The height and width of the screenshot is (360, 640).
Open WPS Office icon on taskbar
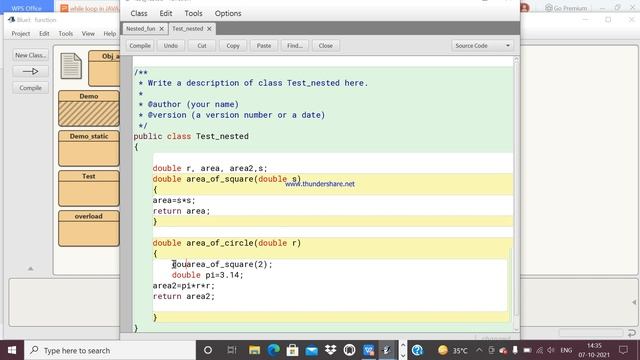(369, 350)
